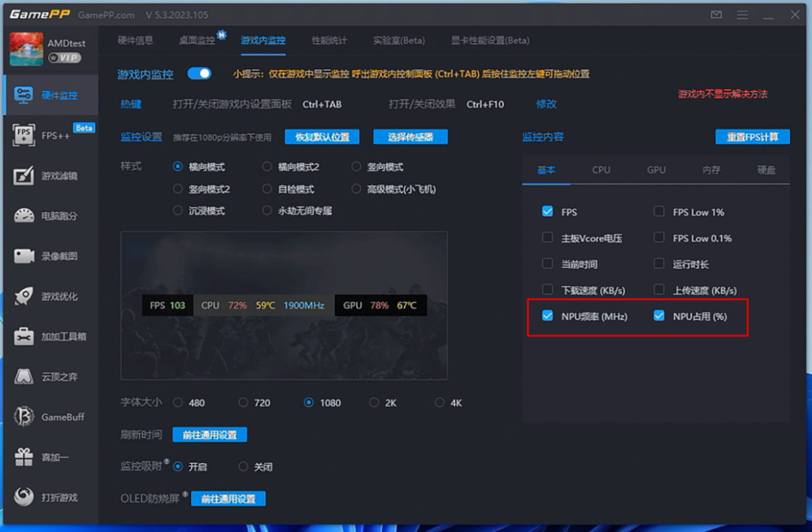Switch to 桌面监控 top tab

197,41
